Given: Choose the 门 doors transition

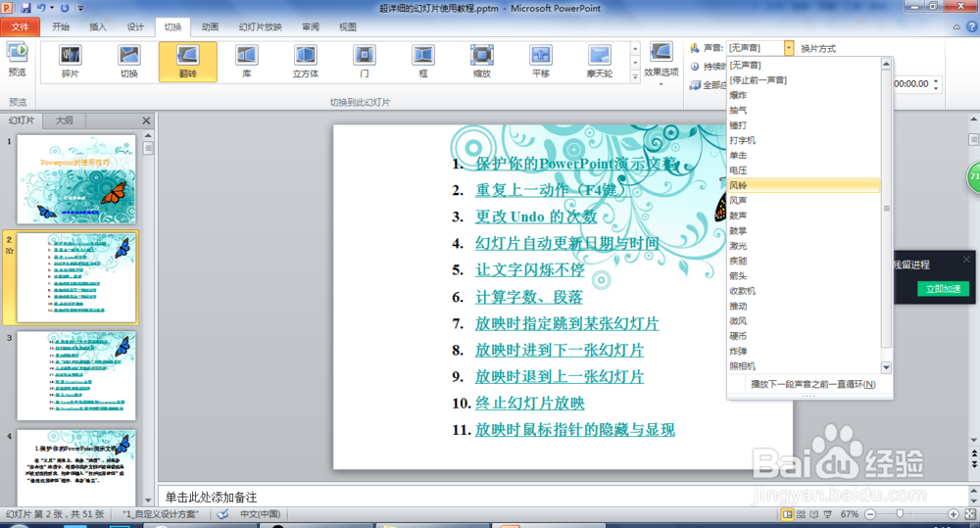Looking at the screenshot, I should pyautogui.click(x=364, y=62).
